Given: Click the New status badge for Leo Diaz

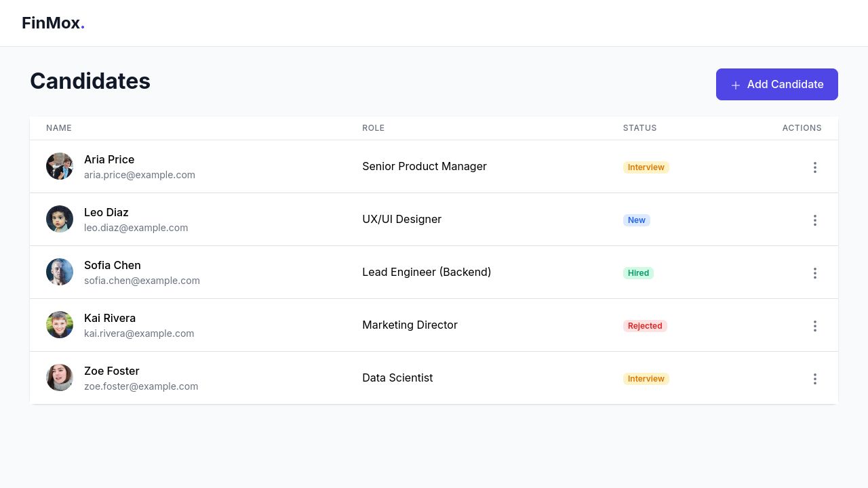Looking at the screenshot, I should point(636,220).
